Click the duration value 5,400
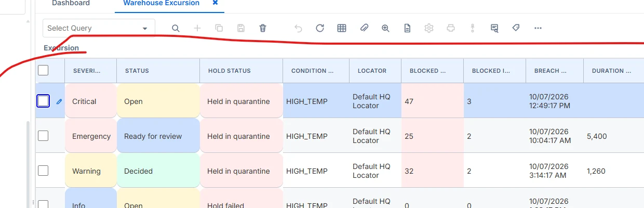Image resolution: width=644 pixels, height=208 pixels. (597, 136)
